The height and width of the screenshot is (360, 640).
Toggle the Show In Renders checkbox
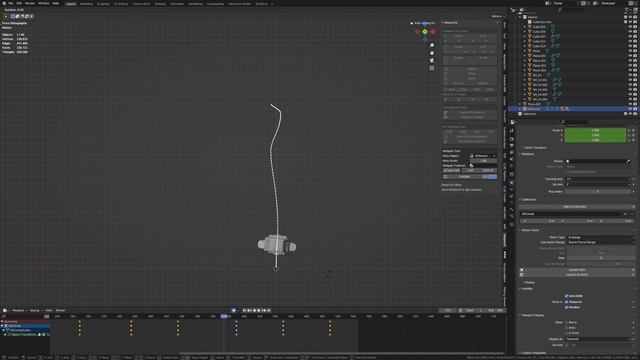566,307
